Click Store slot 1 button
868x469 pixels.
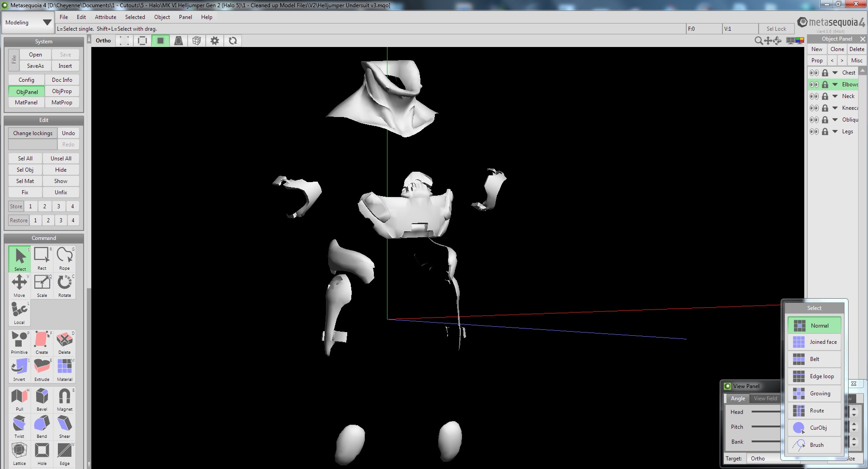point(30,206)
